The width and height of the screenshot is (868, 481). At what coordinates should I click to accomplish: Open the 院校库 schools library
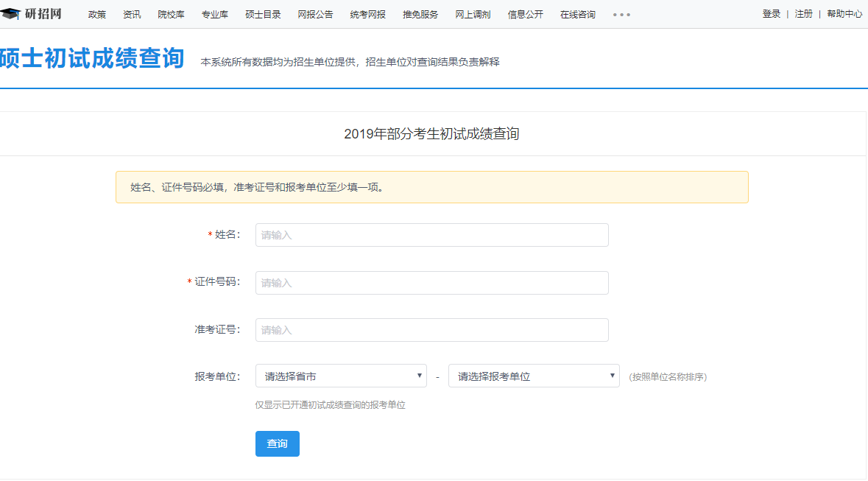[171, 13]
